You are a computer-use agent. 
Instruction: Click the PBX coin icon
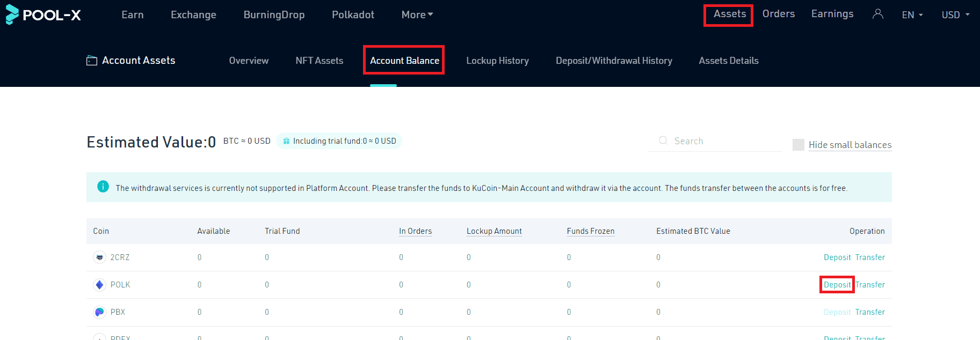click(x=99, y=312)
